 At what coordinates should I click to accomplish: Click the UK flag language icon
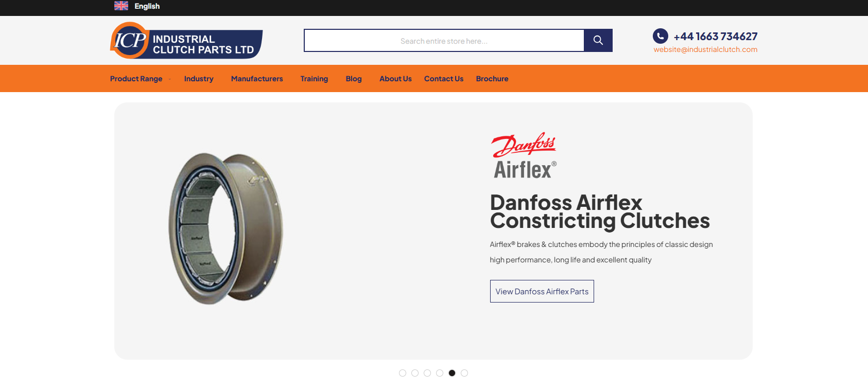coord(121,6)
